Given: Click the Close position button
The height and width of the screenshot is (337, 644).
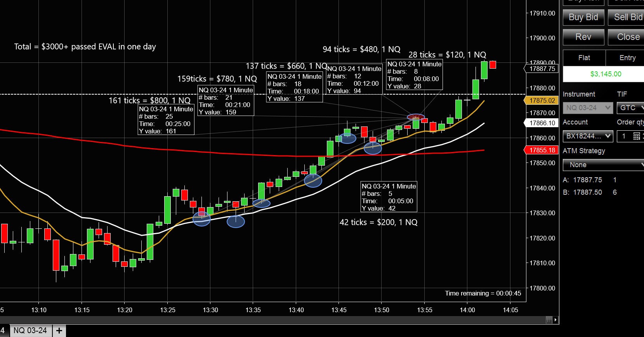Looking at the screenshot, I should pyautogui.click(x=626, y=37).
